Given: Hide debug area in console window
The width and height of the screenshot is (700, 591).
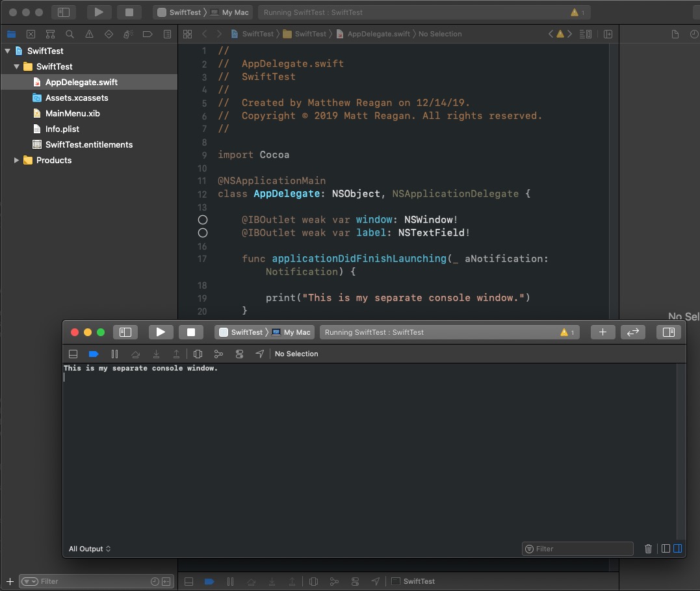Looking at the screenshot, I should 73,354.
